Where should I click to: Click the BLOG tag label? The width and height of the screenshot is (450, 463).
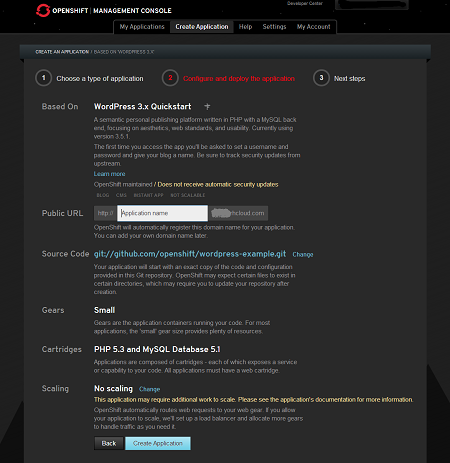103,195
